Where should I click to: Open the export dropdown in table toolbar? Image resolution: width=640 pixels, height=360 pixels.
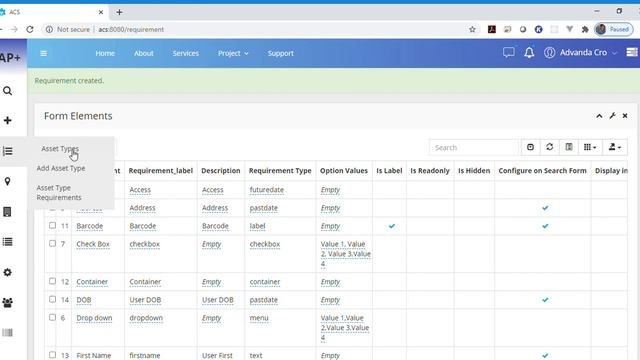615,147
